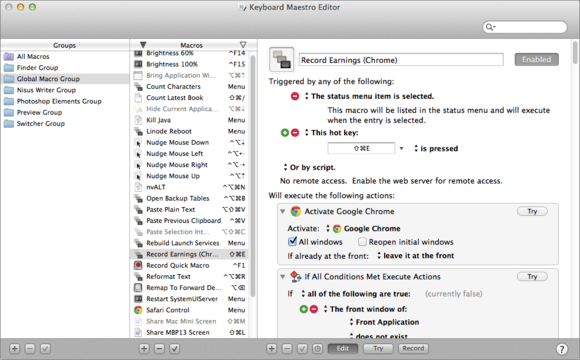Open the status menu item trigger type popup
This screenshot has height=360, width=580.
(369, 96)
